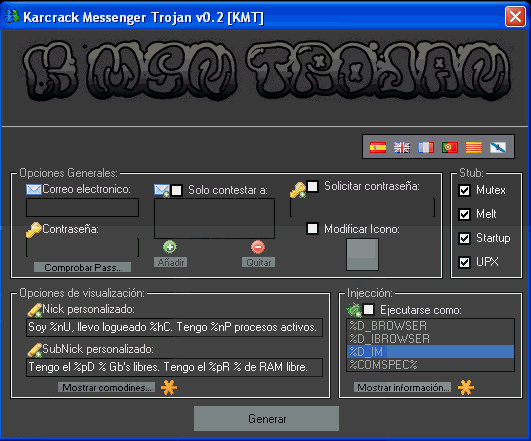Select the Portuguese flag language
Image resolution: width=531 pixels, height=441 pixels.
450,147
